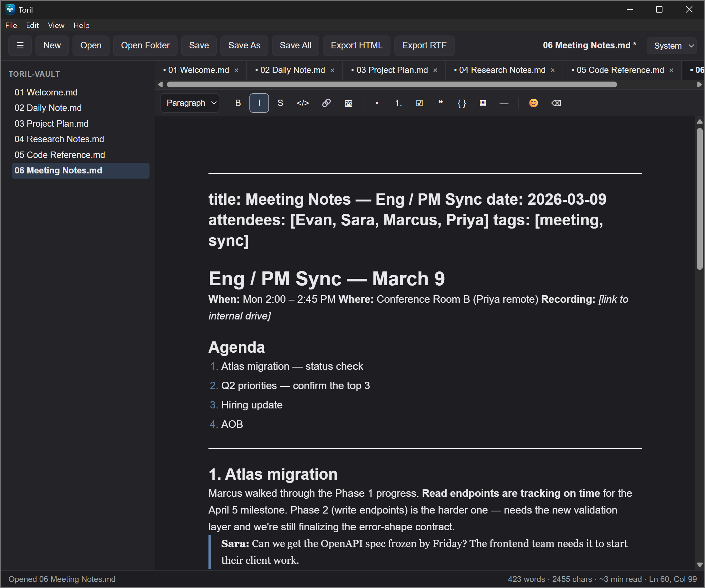Insert a task checkbox list item
This screenshot has width=705, height=588.
pyautogui.click(x=420, y=103)
